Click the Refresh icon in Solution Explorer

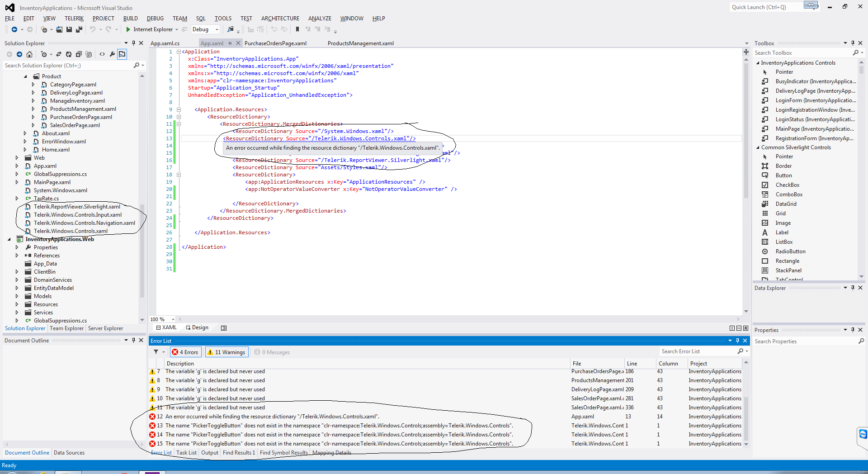click(x=69, y=54)
